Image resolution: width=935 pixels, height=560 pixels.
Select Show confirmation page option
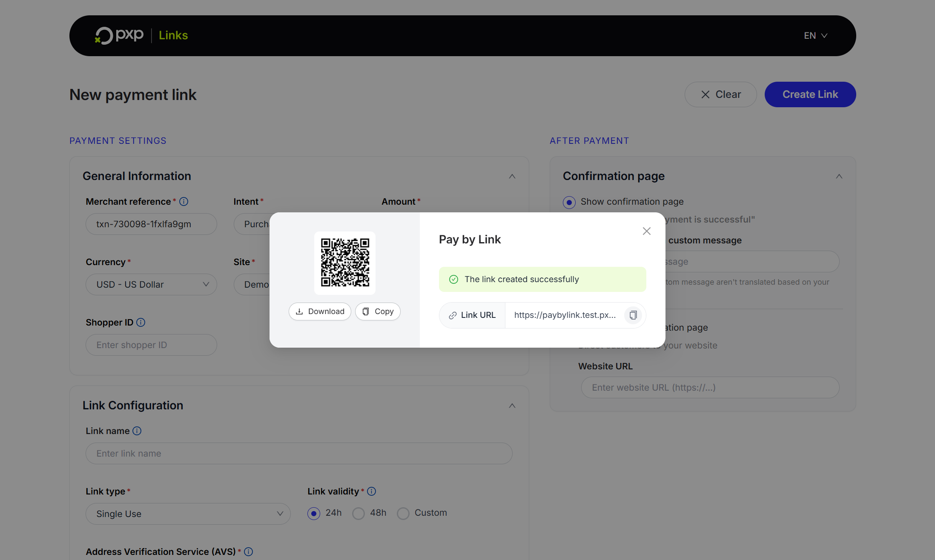(x=569, y=202)
